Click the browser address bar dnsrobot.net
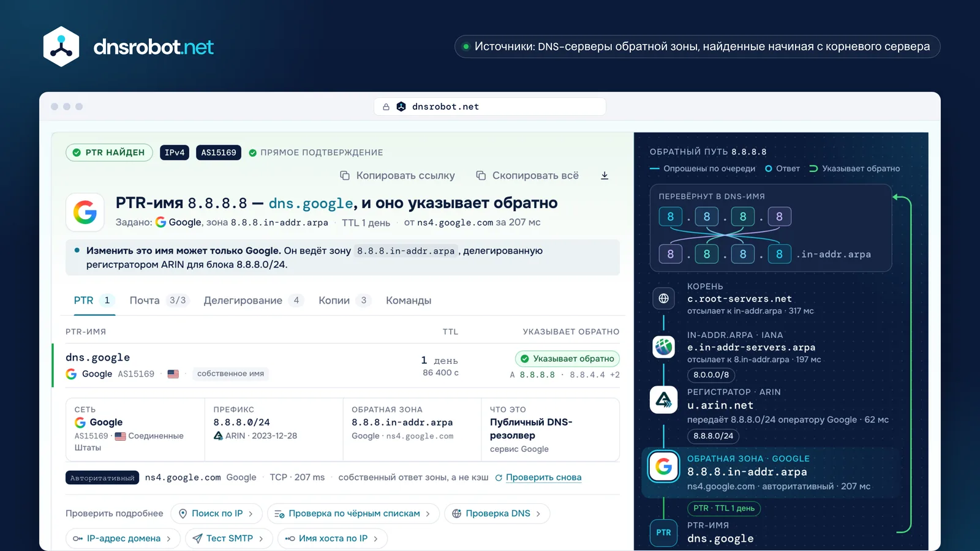 click(x=490, y=107)
